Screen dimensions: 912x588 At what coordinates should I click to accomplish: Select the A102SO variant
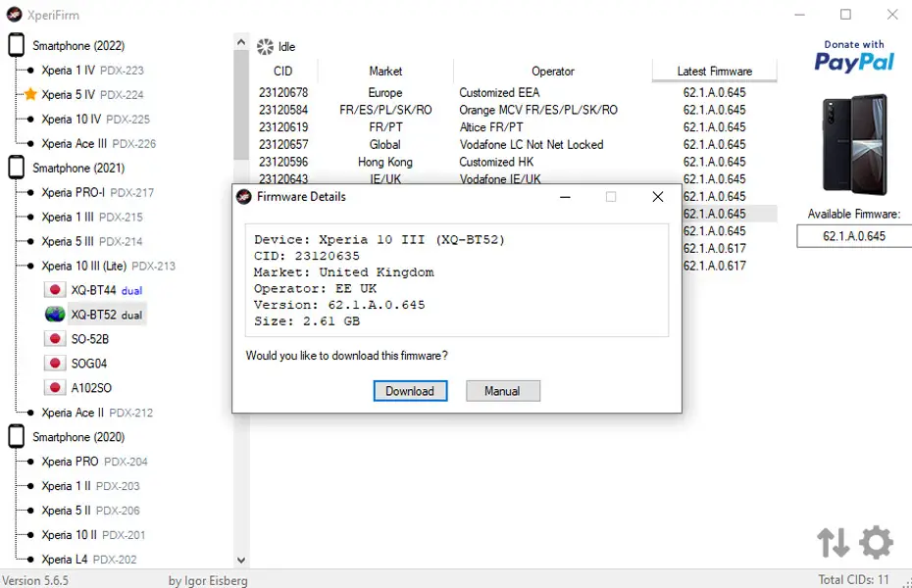[x=91, y=388]
